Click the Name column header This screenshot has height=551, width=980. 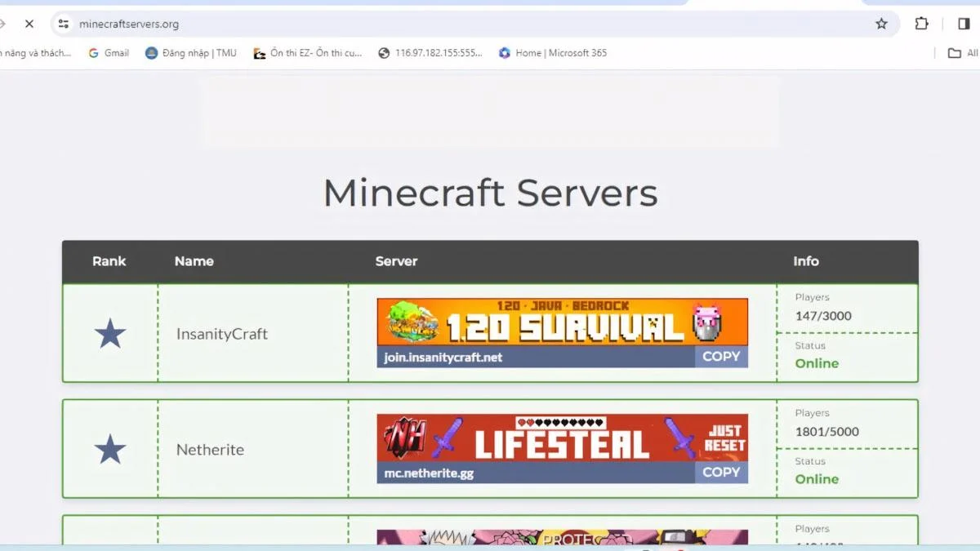point(194,261)
